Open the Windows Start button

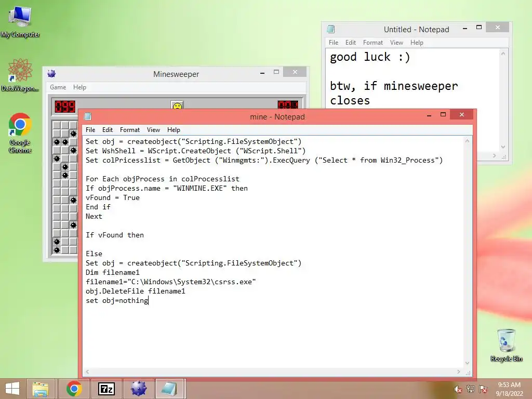[12, 389]
